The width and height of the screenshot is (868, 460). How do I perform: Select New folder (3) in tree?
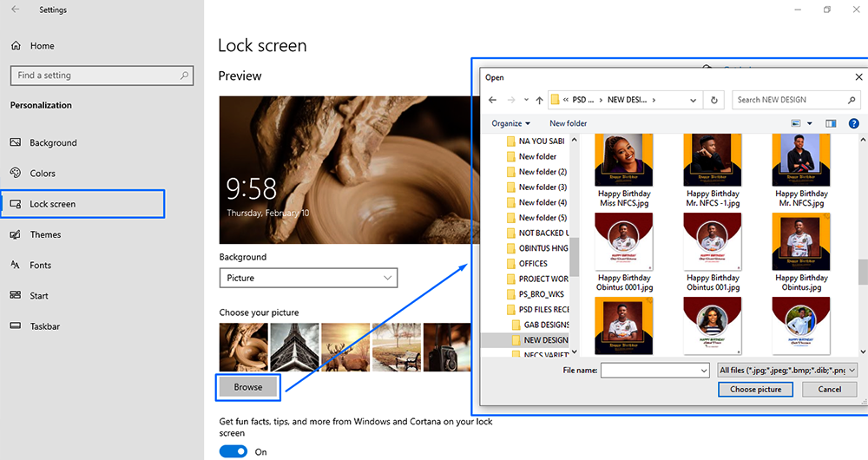point(537,187)
